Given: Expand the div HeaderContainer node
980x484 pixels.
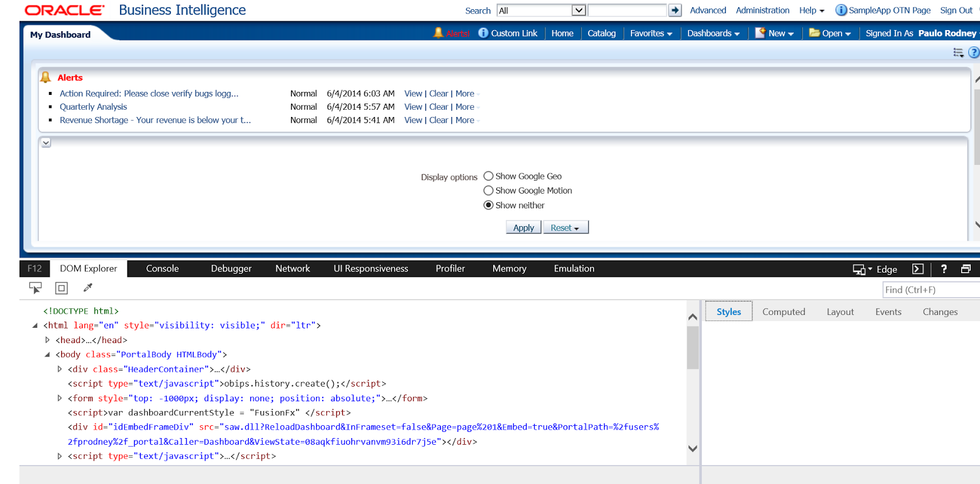Looking at the screenshot, I should coord(59,369).
